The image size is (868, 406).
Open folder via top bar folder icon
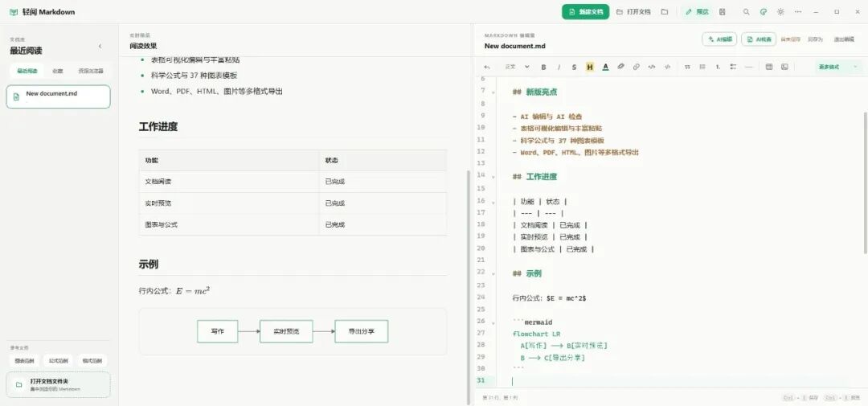pyautogui.click(x=665, y=11)
